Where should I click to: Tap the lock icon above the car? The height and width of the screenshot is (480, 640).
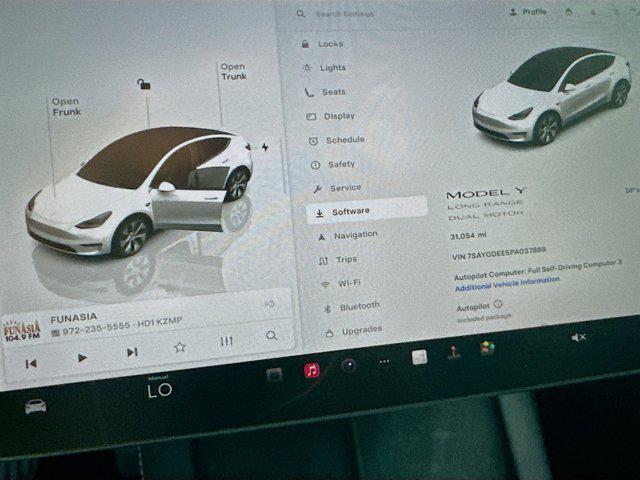pos(144,84)
